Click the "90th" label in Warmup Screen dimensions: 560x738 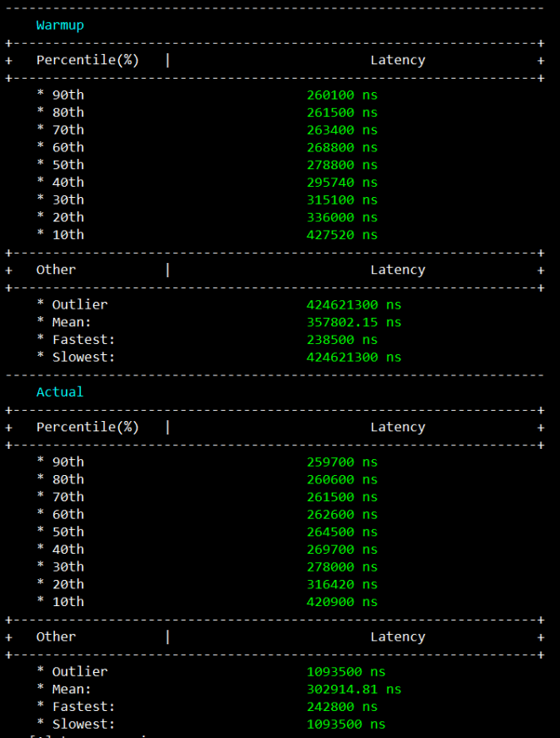[68, 95]
